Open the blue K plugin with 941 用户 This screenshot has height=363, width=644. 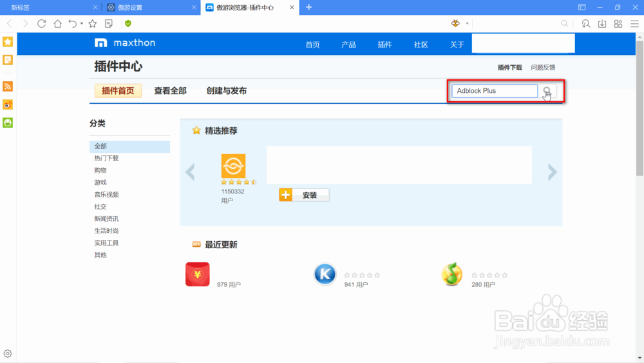[x=325, y=274]
